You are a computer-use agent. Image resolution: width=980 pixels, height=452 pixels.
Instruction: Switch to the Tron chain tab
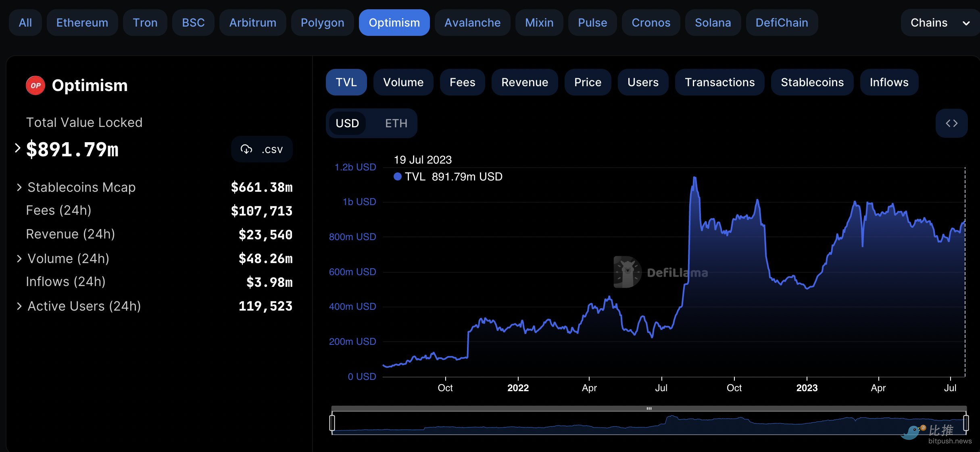click(x=145, y=23)
